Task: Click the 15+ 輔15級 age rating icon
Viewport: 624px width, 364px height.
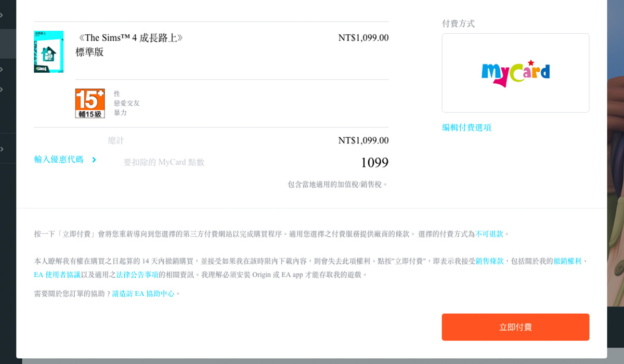Action: point(89,102)
